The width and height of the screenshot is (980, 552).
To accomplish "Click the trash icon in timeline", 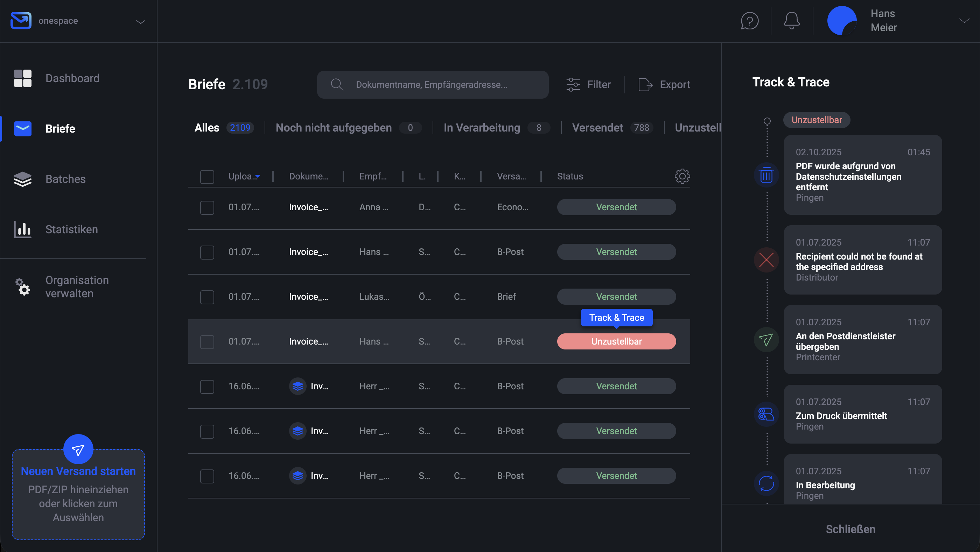I will point(766,175).
